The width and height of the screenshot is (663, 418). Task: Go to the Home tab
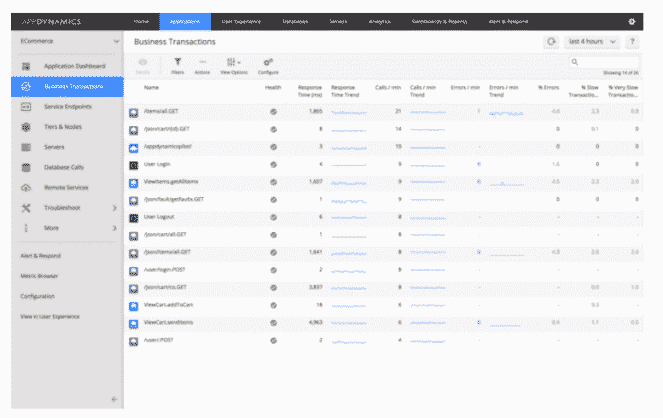click(x=141, y=22)
